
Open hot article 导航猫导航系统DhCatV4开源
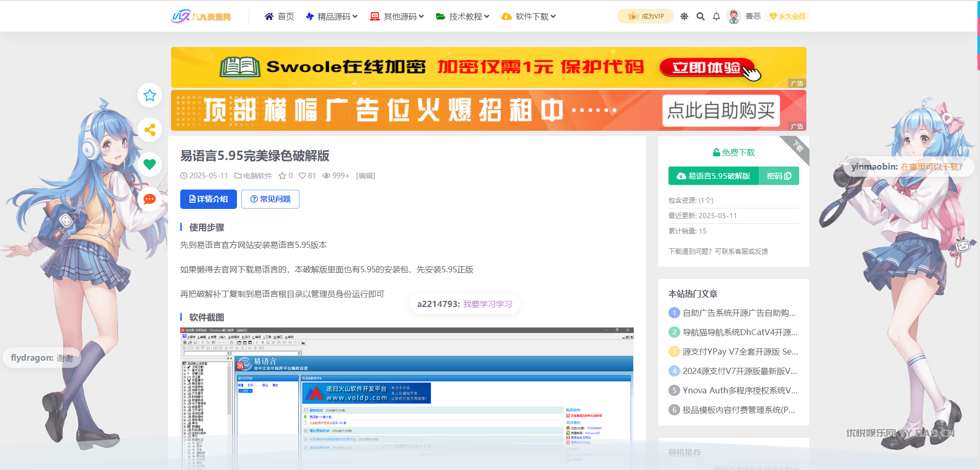(739, 332)
